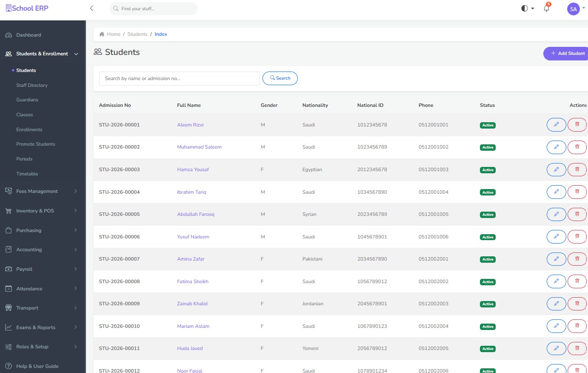The height and width of the screenshot is (373, 588).
Task: Go to Home breadcrumb link
Action: coord(114,34)
